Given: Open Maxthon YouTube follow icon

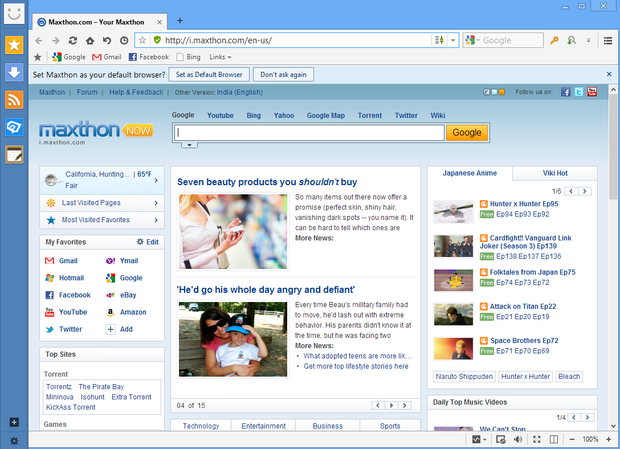Looking at the screenshot, I should (592, 92).
